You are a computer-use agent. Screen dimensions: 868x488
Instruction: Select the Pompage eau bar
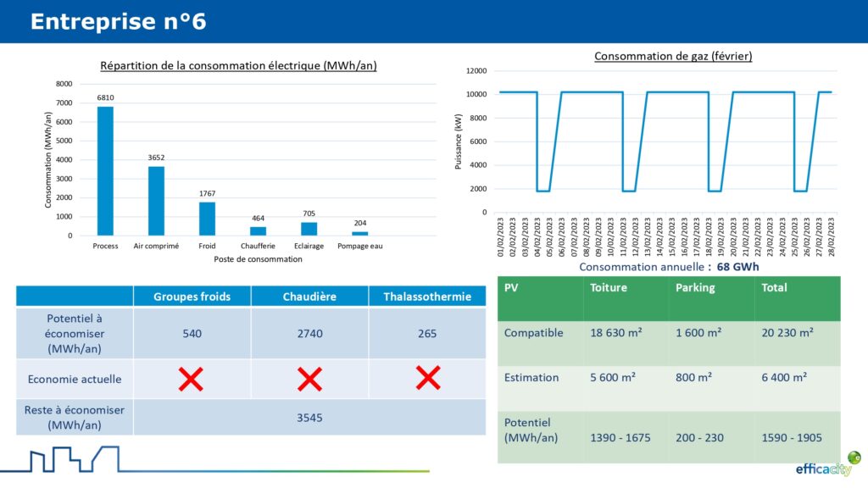[360, 233]
